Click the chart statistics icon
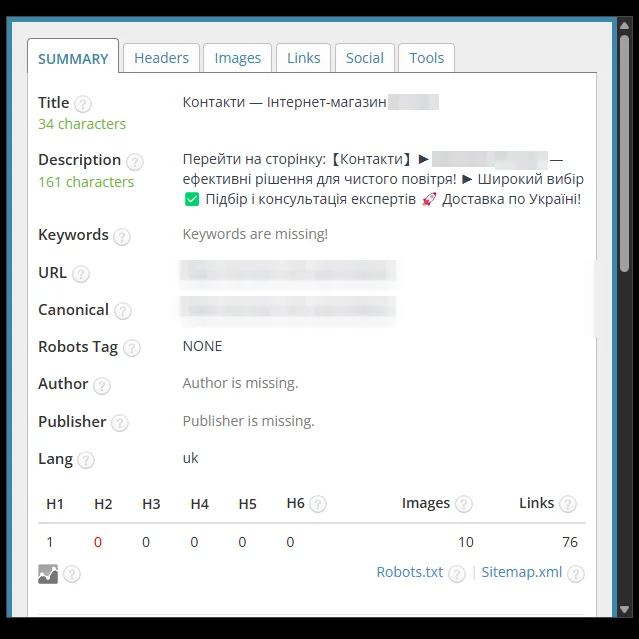Image resolution: width=639 pixels, height=639 pixels. (x=48, y=574)
